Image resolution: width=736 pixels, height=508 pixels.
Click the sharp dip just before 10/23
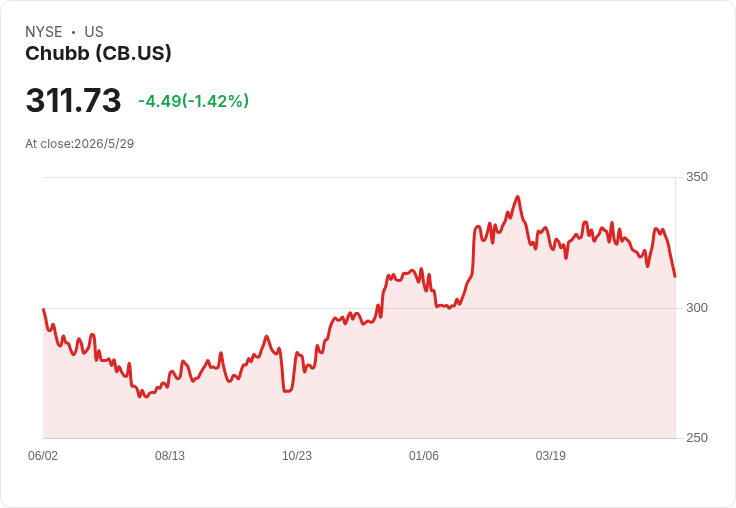tap(287, 391)
